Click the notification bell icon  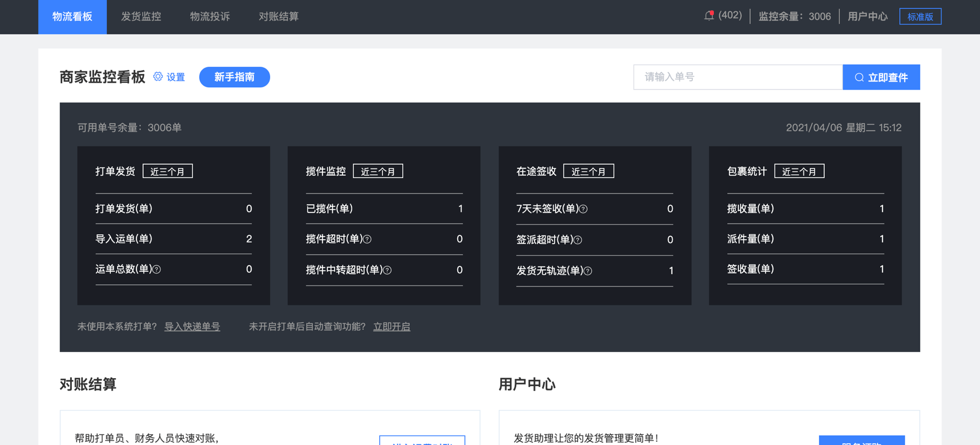(709, 16)
